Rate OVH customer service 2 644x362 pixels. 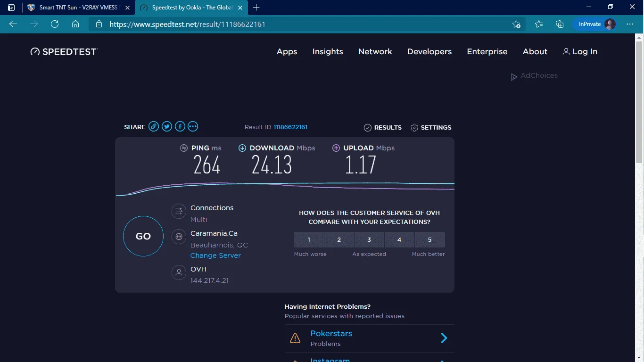[x=339, y=239]
